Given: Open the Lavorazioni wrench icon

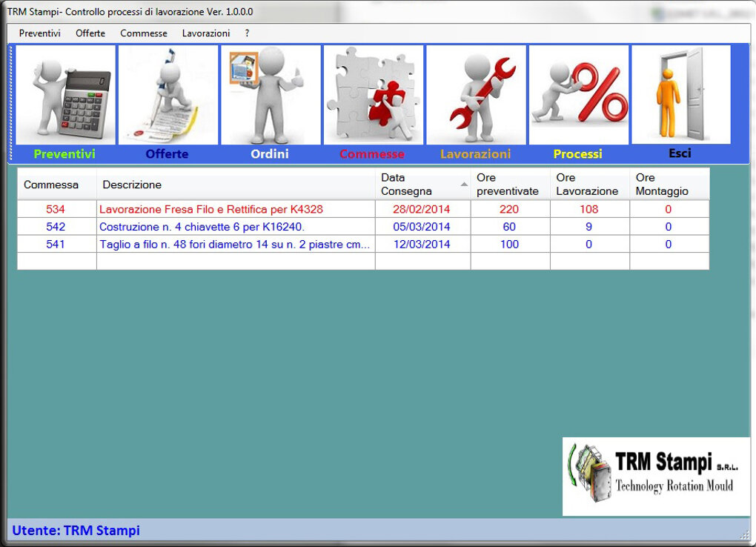Looking at the screenshot, I should point(477,95).
